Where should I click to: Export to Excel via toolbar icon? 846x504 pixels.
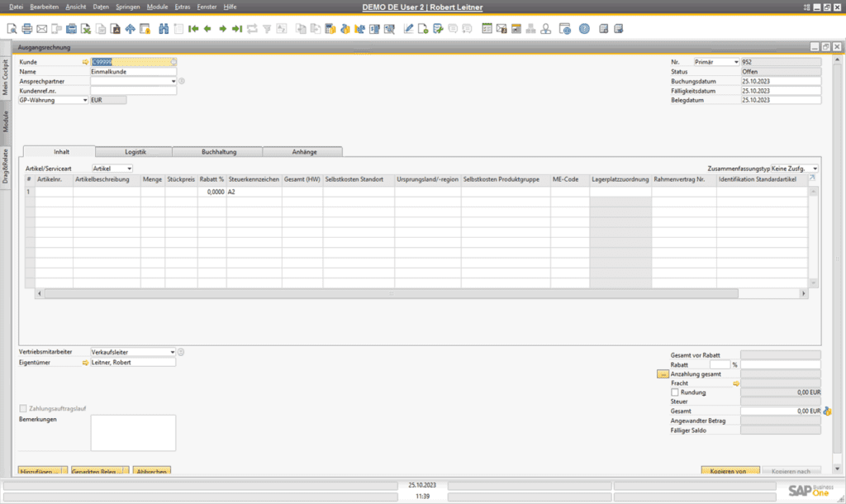[86, 29]
